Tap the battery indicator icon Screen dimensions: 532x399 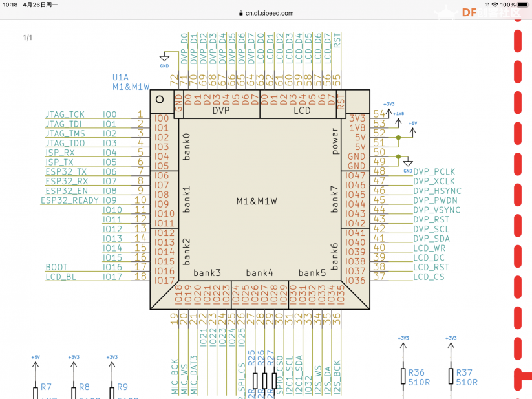[523, 5]
